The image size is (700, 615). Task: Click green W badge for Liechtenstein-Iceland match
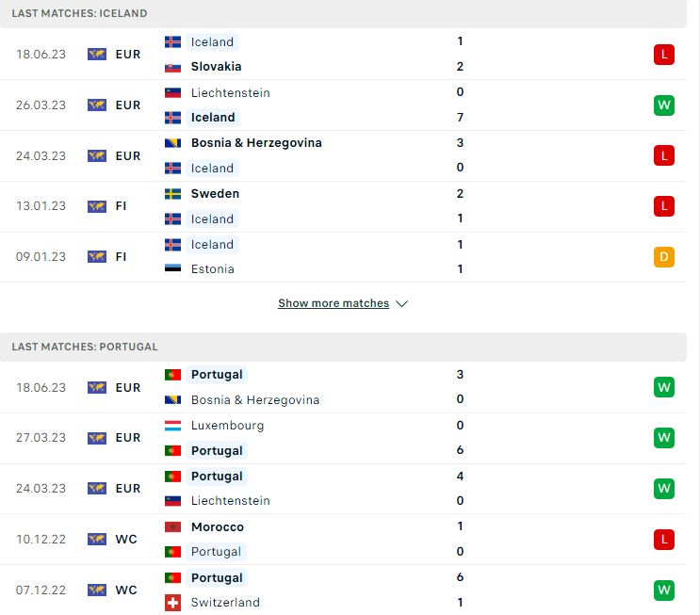point(664,105)
